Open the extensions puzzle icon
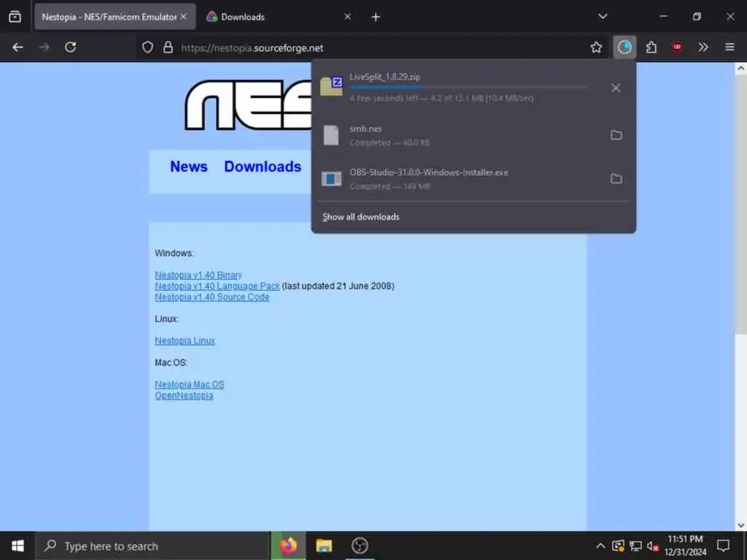This screenshot has width=747, height=560. click(x=651, y=47)
